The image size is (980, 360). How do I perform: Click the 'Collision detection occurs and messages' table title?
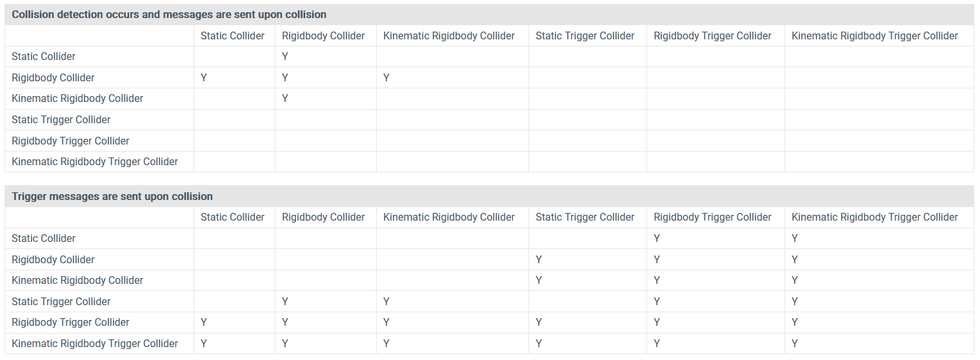169,14
